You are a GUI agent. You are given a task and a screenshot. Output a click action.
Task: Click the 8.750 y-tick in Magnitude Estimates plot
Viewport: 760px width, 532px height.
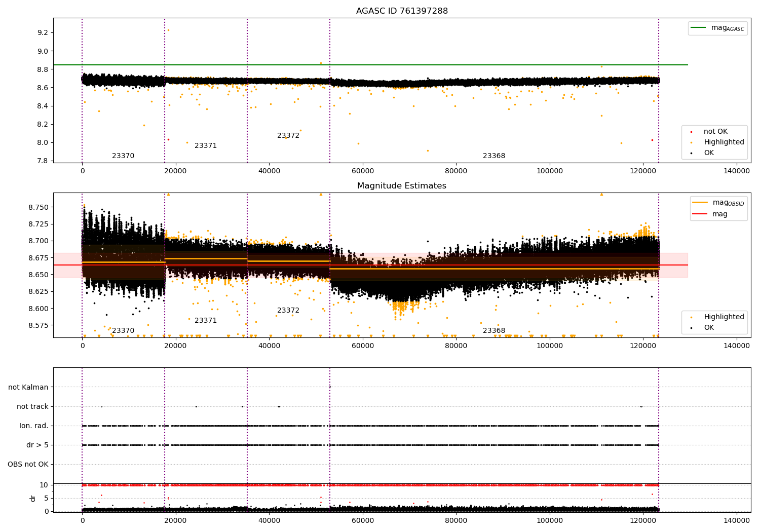coord(38,207)
